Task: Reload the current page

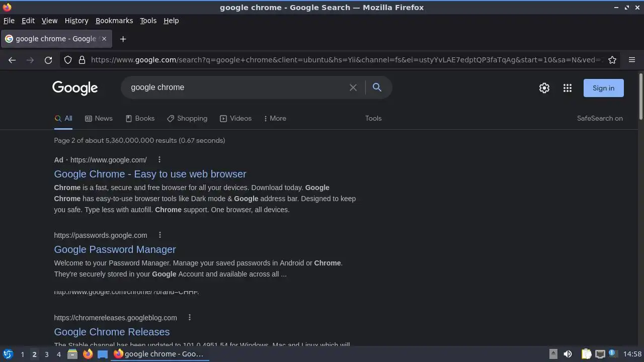Action: (x=48, y=60)
